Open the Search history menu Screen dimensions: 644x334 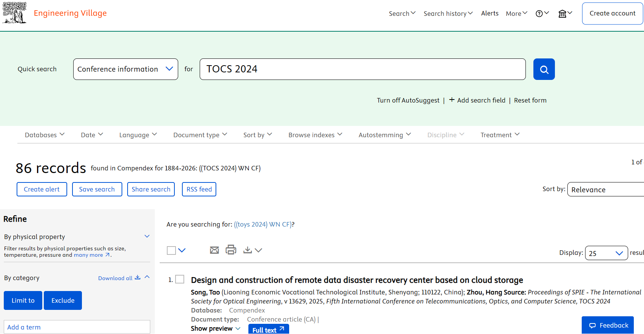448,14
